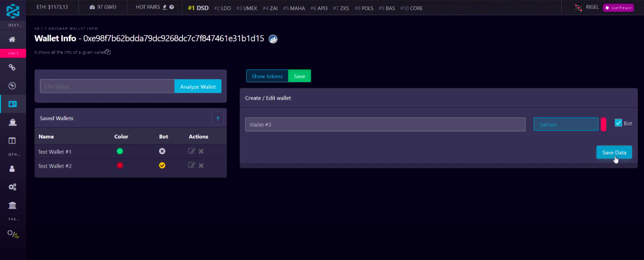Click the Saved Wallets panel title
Screen dimensions: 644x260
57,118
